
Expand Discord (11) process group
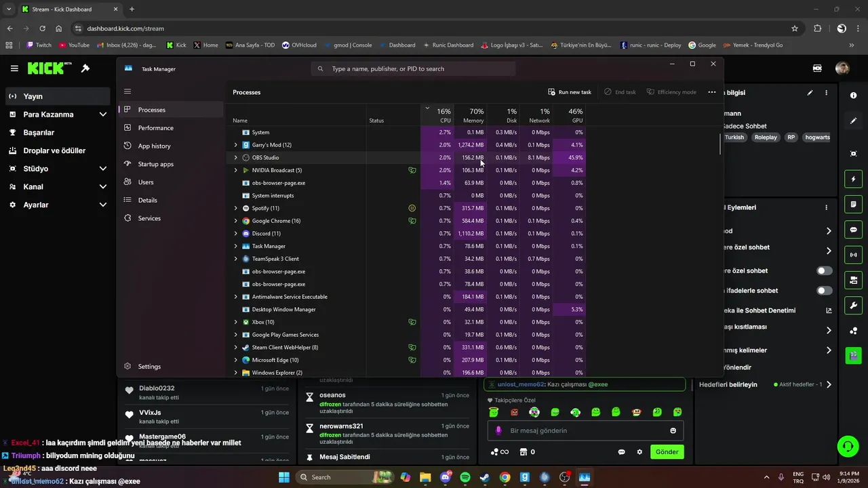point(236,233)
